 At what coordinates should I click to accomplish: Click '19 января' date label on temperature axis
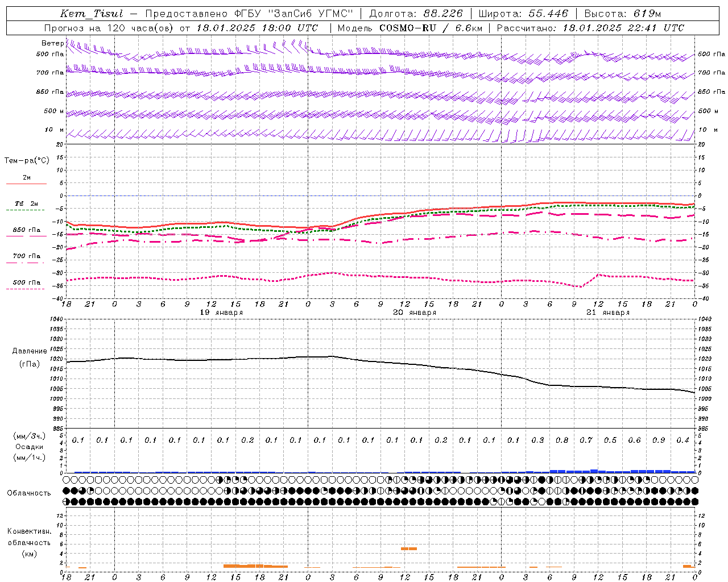tap(221, 313)
